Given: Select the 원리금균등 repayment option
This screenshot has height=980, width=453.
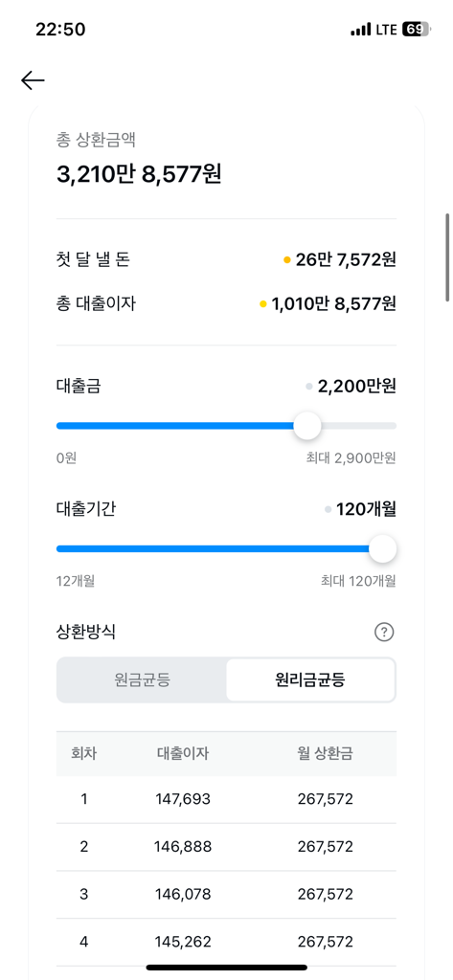Looking at the screenshot, I should click(x=310, y=680).
